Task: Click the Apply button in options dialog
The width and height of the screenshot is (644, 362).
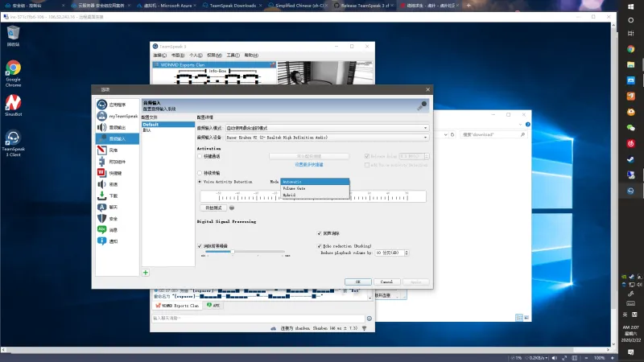Action: pyautogui.click(x=416, y=282)
